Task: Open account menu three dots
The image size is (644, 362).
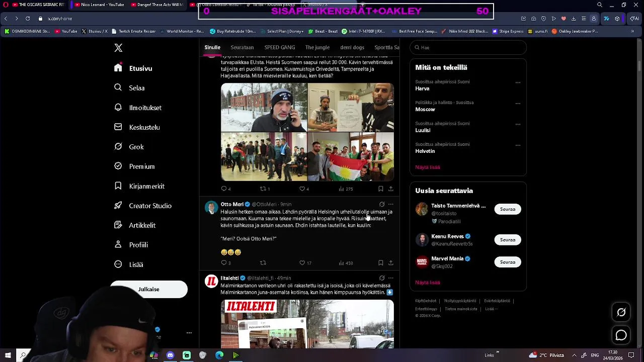Action: pyautogui.click(x=189, y=333)
